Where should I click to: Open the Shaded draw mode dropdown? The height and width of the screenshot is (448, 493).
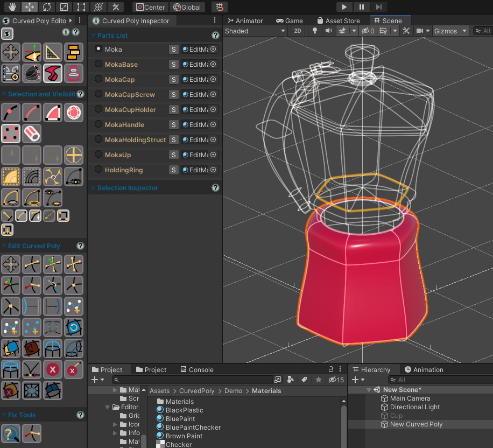tap(255, 31)
